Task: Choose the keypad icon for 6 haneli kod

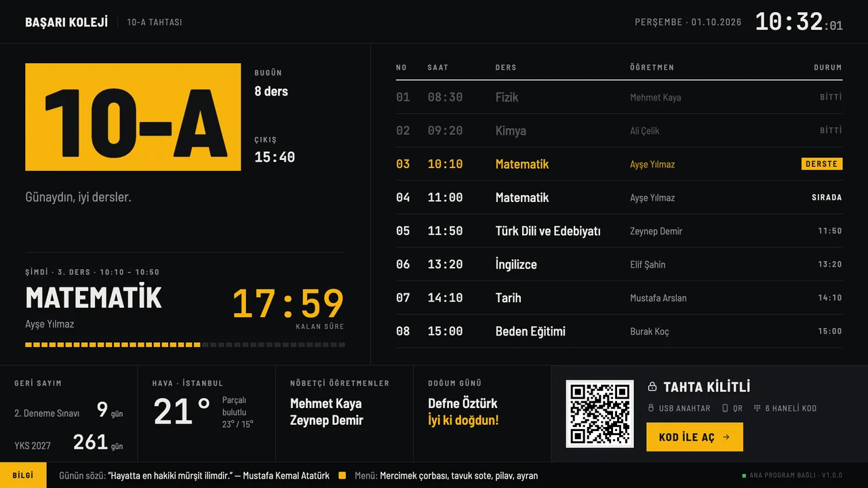Action: click(757, 409)
